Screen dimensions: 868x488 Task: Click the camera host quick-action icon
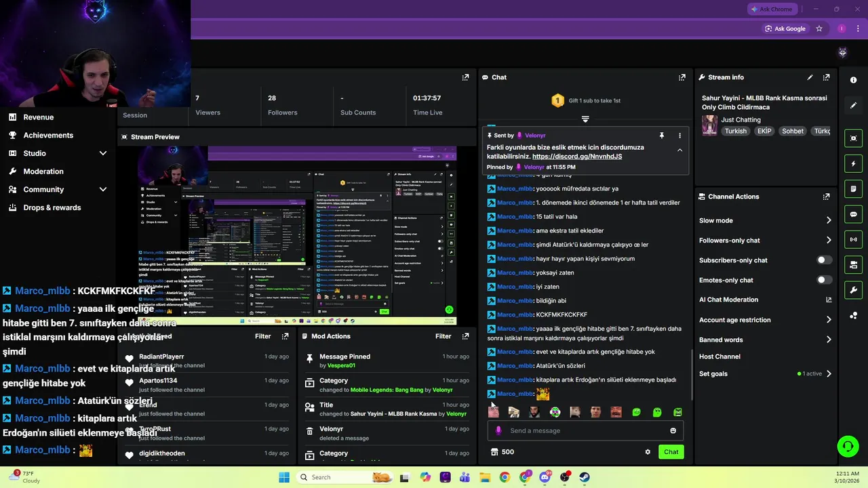[853, 264]
